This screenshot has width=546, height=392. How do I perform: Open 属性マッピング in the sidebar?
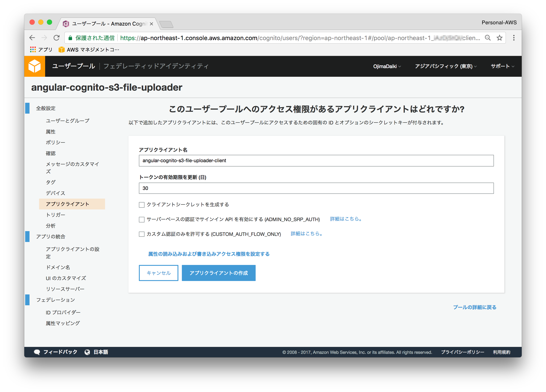point(62,323)
